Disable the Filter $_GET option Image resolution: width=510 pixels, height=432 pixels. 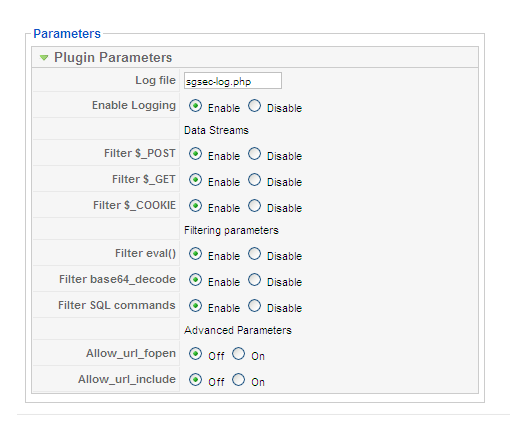point(254,180)
